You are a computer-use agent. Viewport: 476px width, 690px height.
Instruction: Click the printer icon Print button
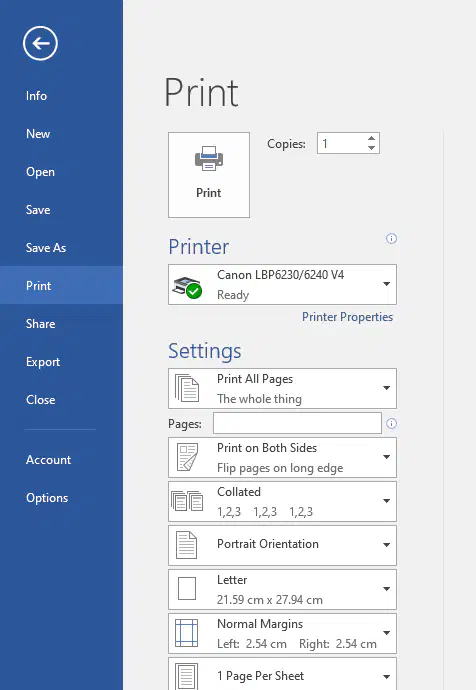pyautogui.click(x=209, y=175)
